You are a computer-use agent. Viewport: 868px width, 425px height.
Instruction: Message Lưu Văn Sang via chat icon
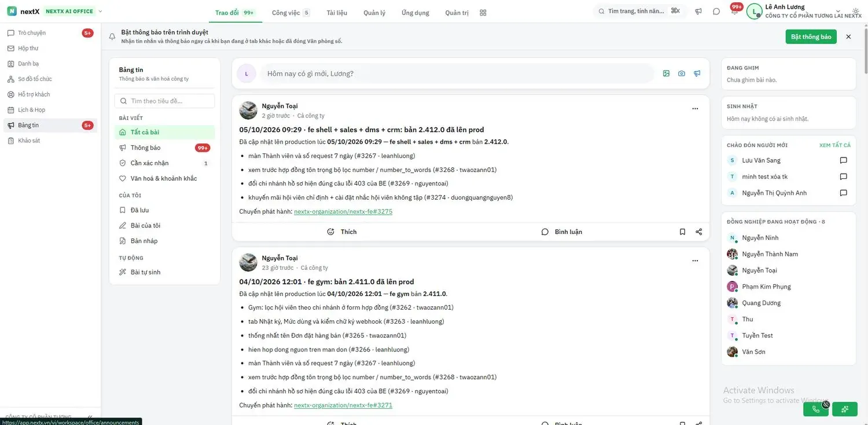click(x=843, y=160)
